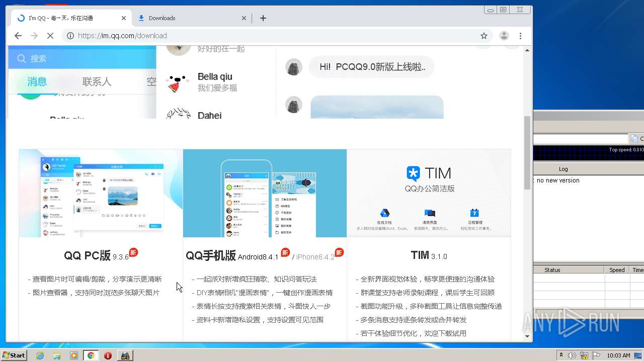The image size is (644, 362).
Task: Focus the im.qq.com/download address bar
Action: [x=276, y=36]
